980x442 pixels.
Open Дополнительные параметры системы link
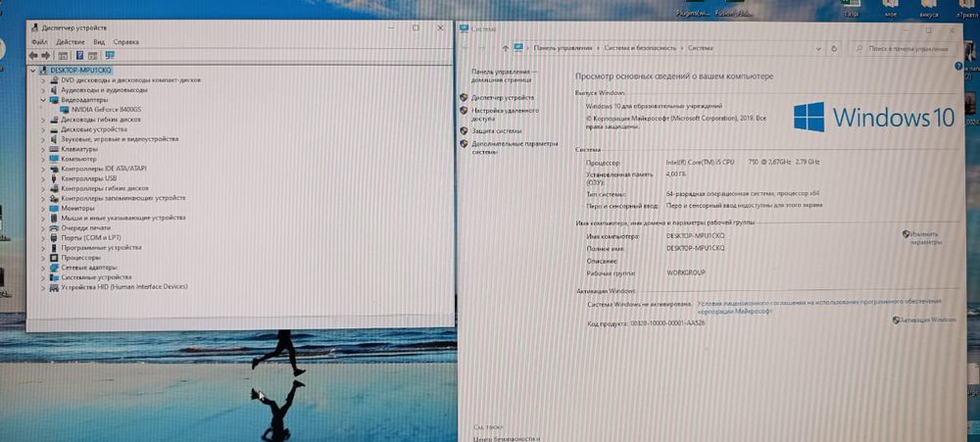pos(514,147)
